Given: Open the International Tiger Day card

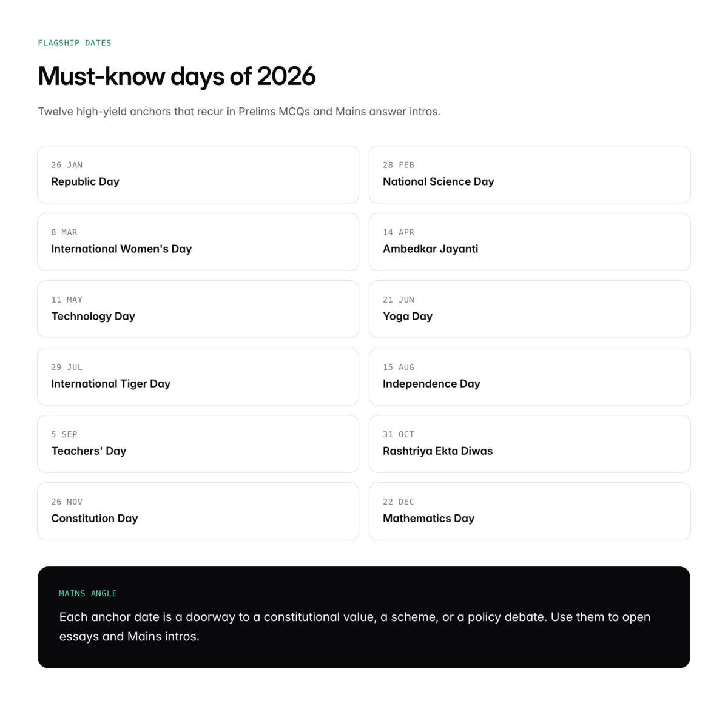Looking at the screenshot, I should [198, 376].
